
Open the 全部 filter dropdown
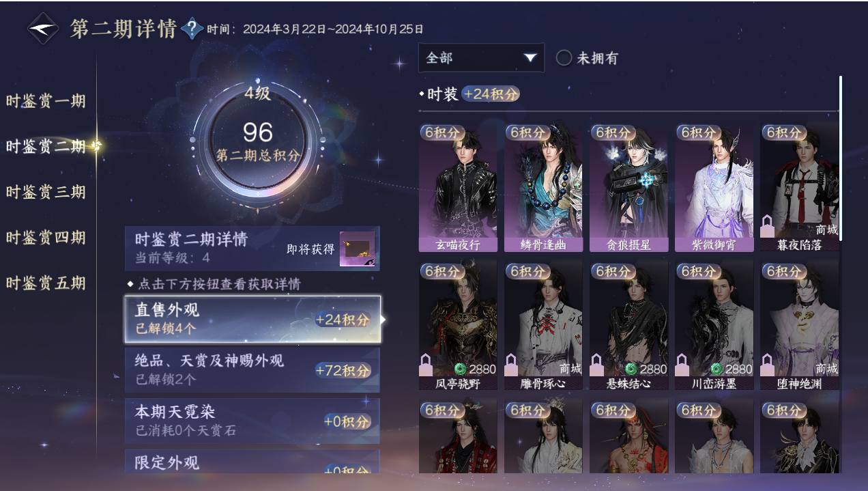(x=481, y=58)
